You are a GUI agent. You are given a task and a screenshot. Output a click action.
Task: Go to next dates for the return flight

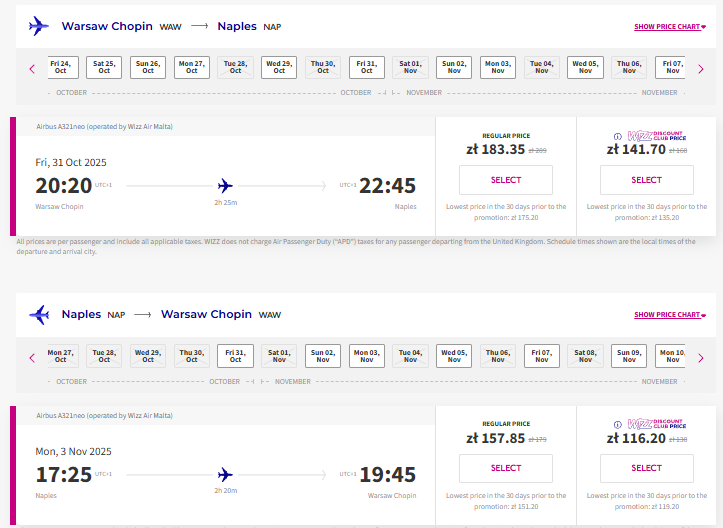(701, 358)
